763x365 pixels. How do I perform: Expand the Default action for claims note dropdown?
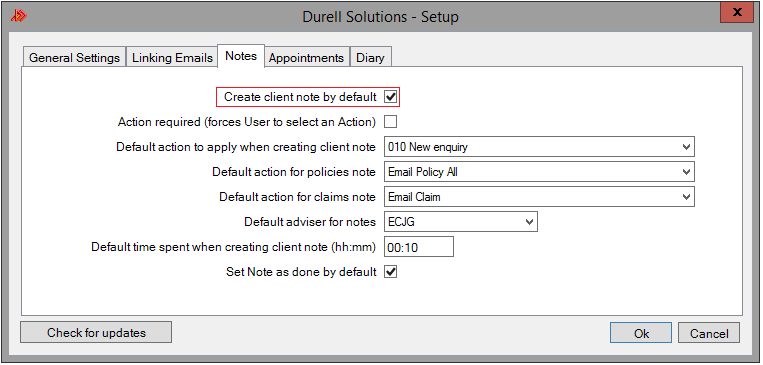coord(539,197)
